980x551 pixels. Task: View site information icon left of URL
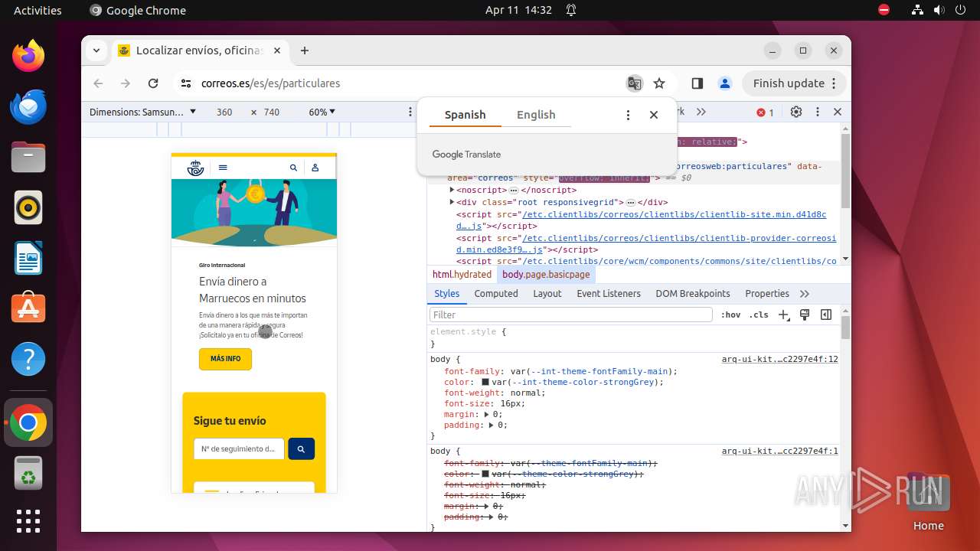click(x=185, y=83)
